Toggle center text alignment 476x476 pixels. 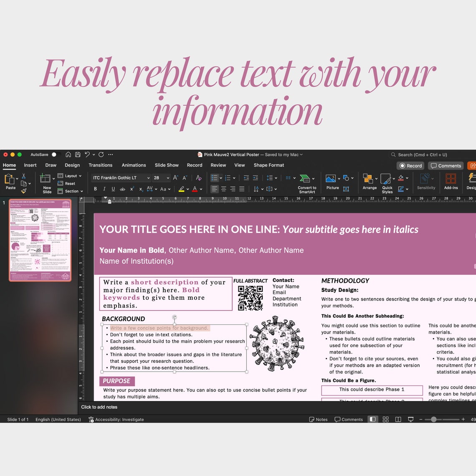pos(224,189)
